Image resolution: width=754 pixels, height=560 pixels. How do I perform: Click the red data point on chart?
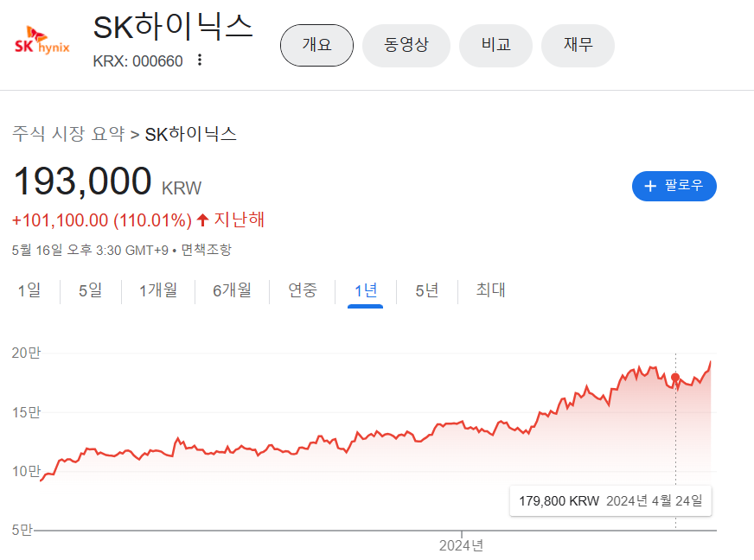coord(675,378)
